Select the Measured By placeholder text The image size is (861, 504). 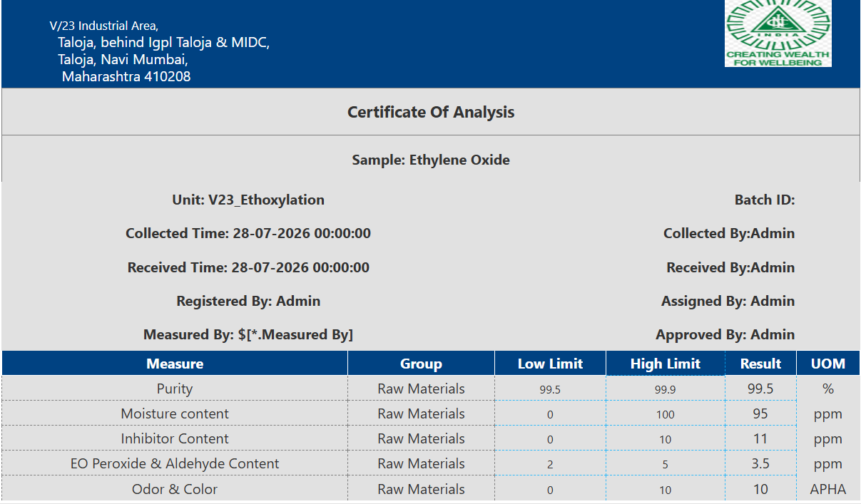tap(295, 334)
